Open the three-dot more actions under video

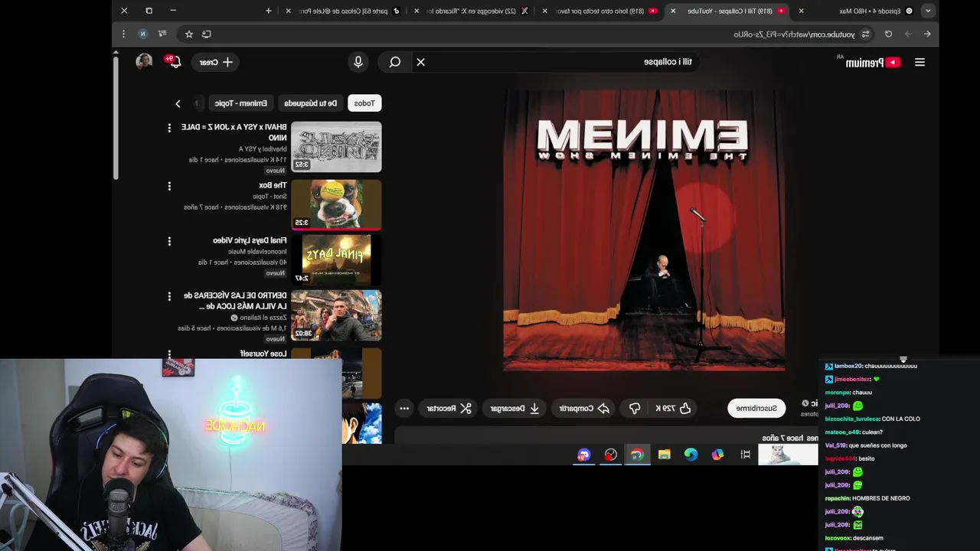[x=404, y=408]
